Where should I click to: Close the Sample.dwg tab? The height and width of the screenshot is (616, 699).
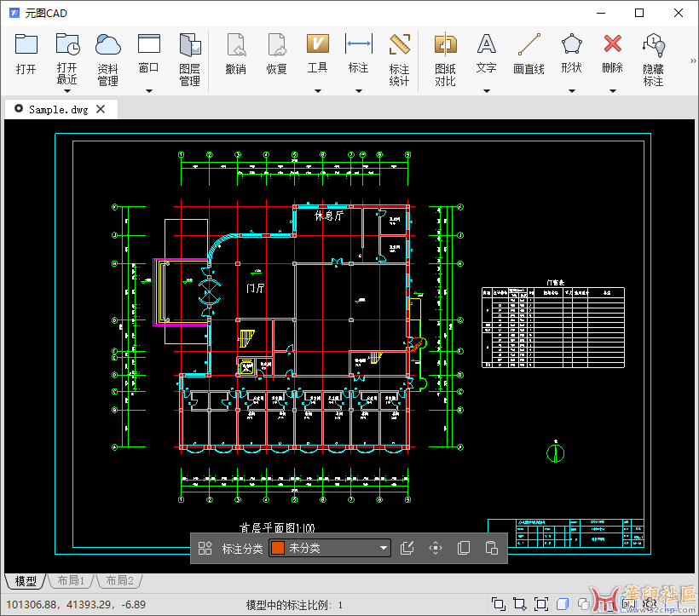click(101, 109)
